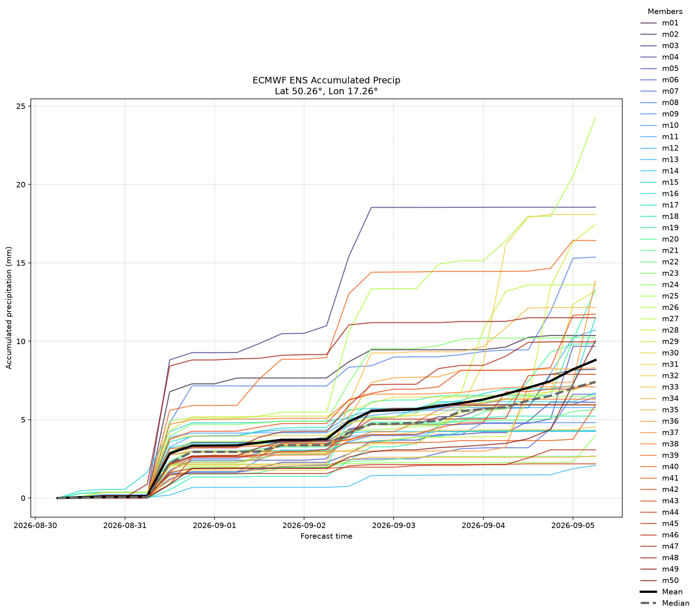Screen dimensions: 698x616
Task: Click the 2026-08-31 x-axis tick label
Action: [x=125, y=525]
